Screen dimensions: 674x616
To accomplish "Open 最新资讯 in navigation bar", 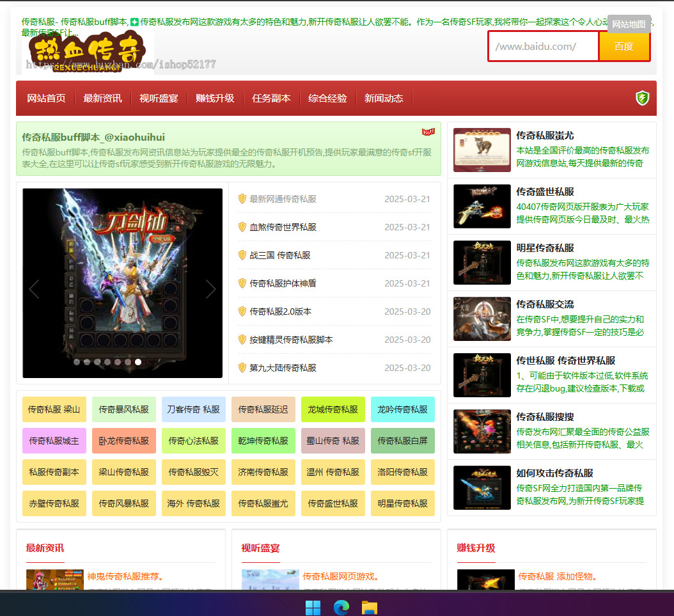I will (102, 99).
